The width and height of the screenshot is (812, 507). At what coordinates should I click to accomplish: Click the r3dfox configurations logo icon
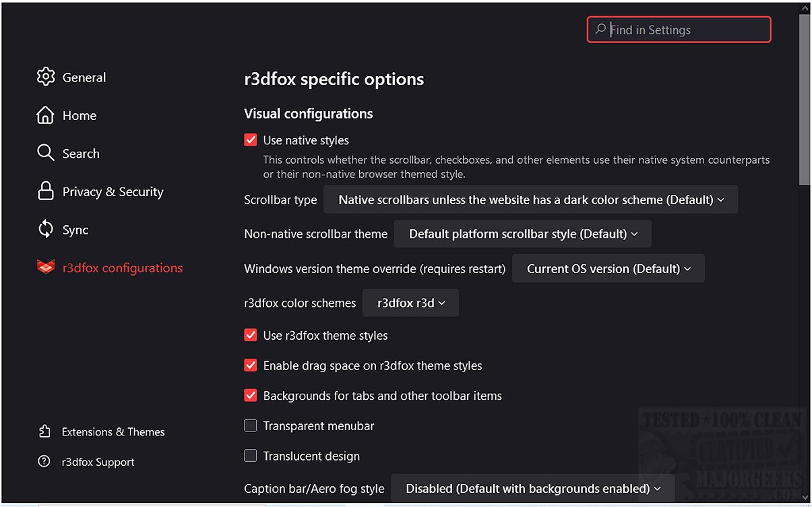point(46,267)
